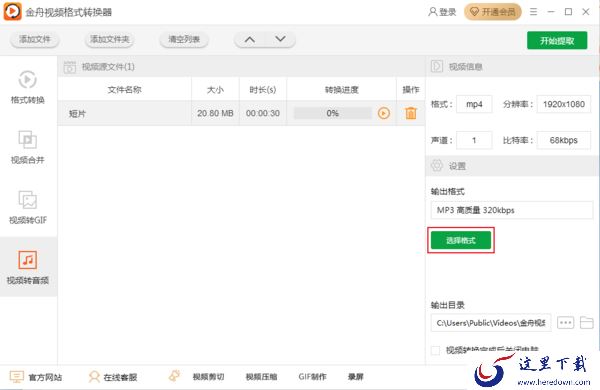600x390 pixels.
Task: Click the 选择格式 choose format button
Action: point(461,240)
